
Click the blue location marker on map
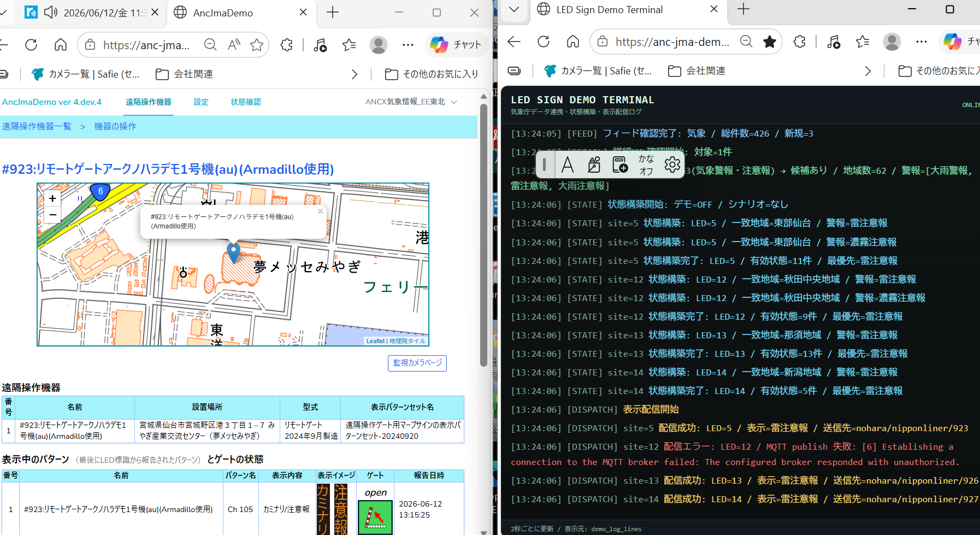point(233,252)
